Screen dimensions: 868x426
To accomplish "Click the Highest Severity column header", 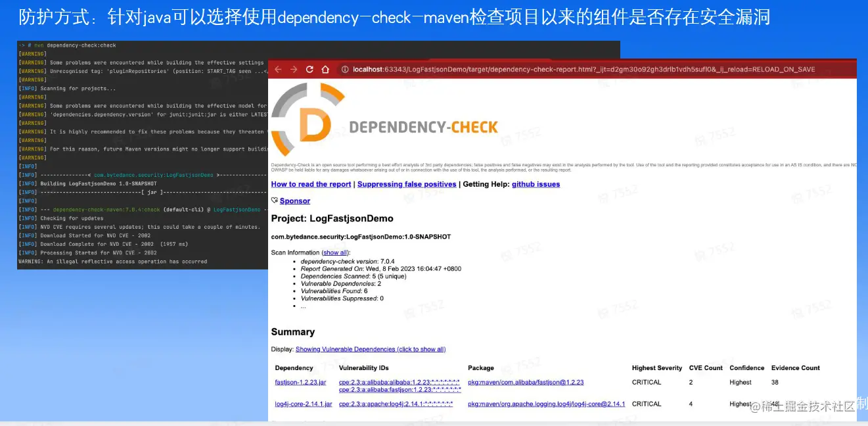I will (x=657, y=368).
